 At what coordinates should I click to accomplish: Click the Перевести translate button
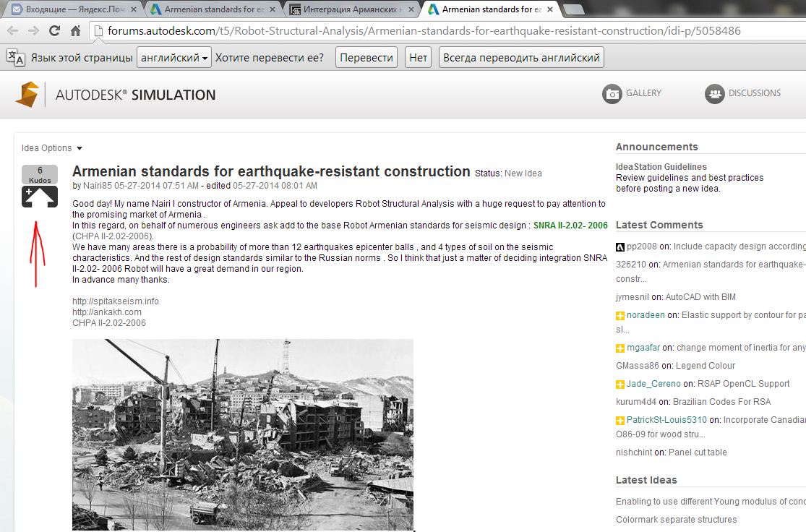coord(366,58)
